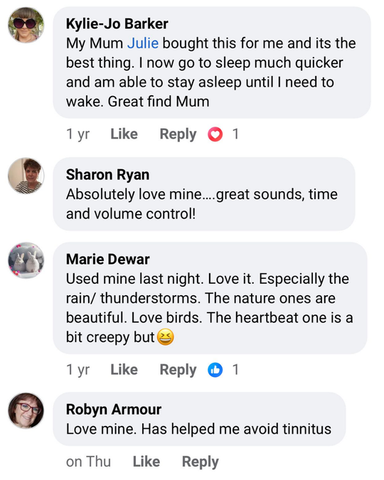Viewport: 384px width, 480px height.
Task: Reply to Marie Dewar's comment
Action: pos(178,370)
